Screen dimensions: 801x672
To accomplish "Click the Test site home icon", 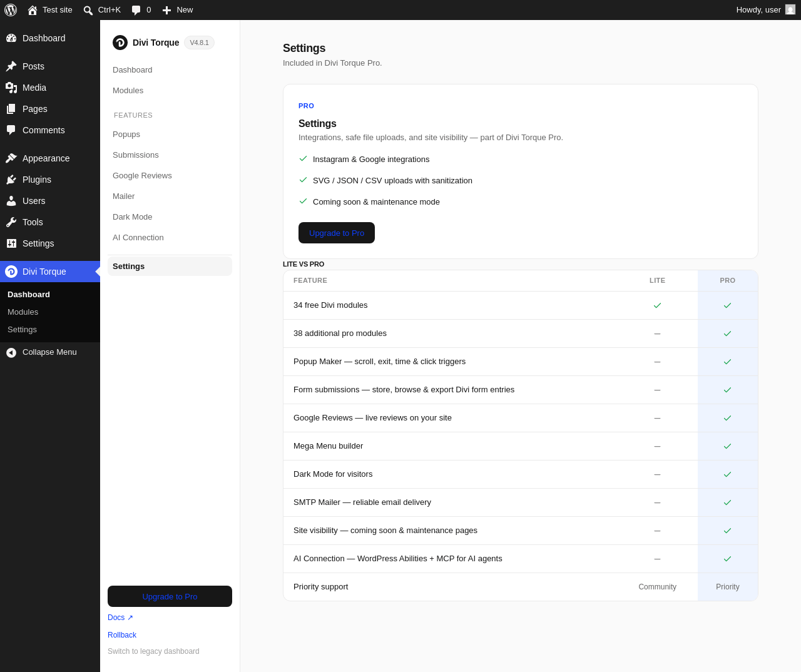I will click(x=33, y=10).
